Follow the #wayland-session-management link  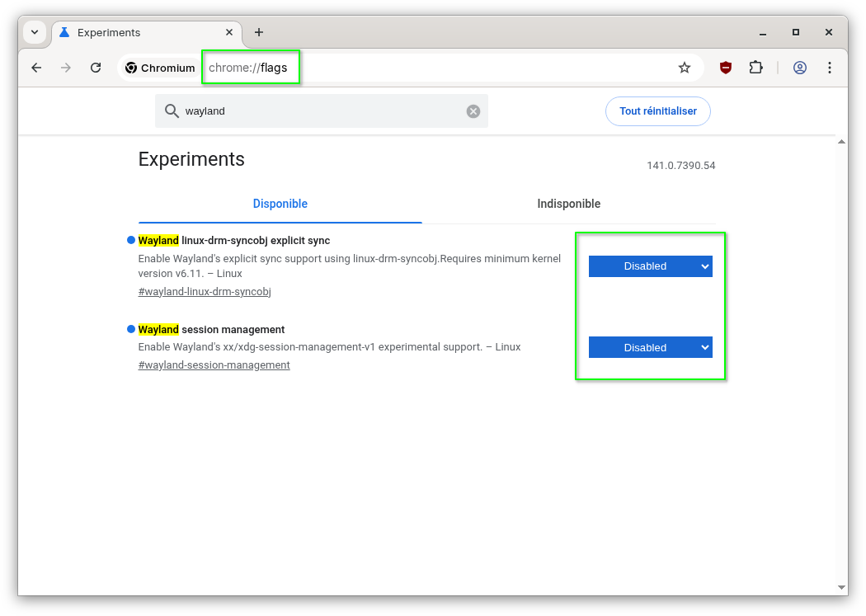pyautogui.click(x=214, y=364)
